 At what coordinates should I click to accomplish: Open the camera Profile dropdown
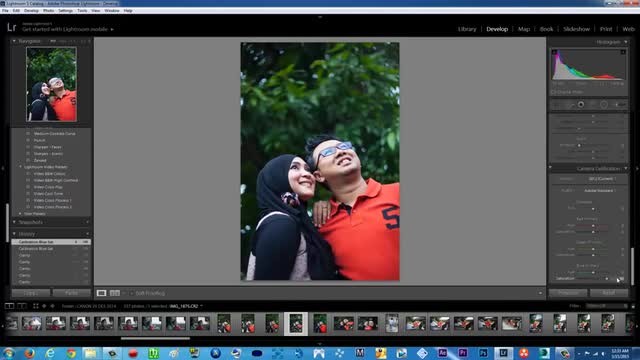[x=599, y=191]
